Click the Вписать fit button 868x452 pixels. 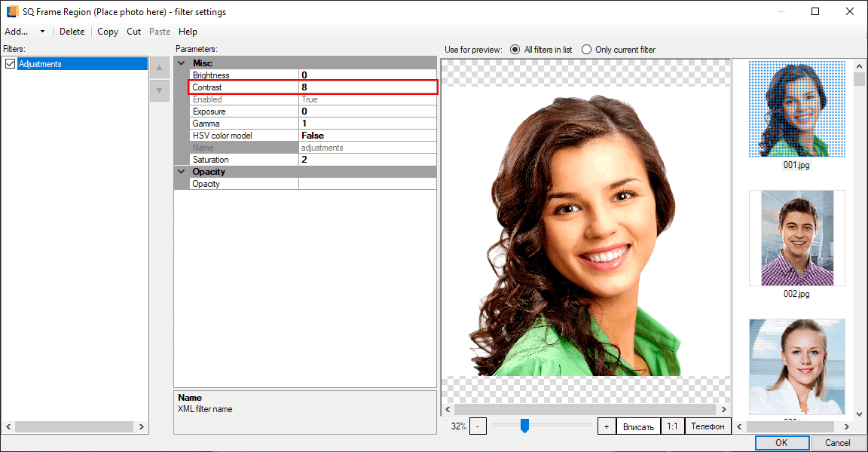pos(638,426)
